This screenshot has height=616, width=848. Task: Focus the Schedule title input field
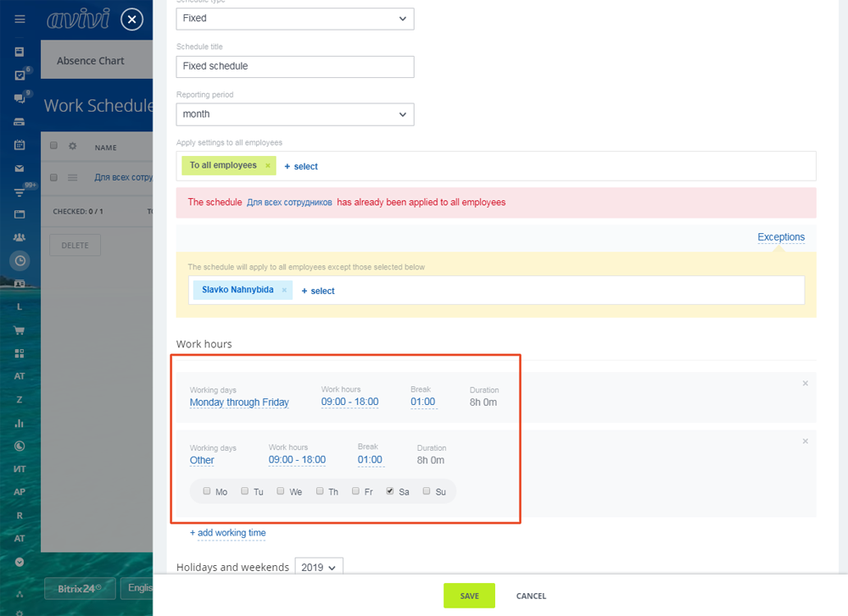click(x=295, y=66)
